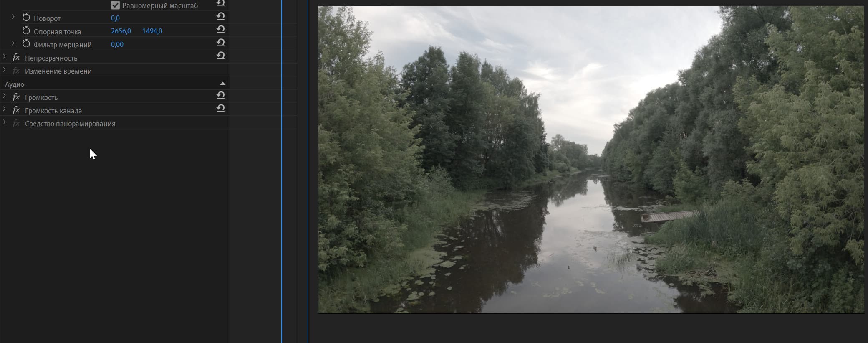This screenshot has height=343, width=868.
Task: Reset the Громкость канала effect
Action: (221, 108)
